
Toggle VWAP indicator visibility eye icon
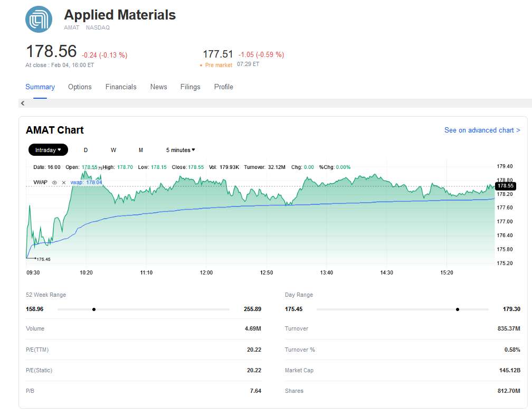coord(54,183)
